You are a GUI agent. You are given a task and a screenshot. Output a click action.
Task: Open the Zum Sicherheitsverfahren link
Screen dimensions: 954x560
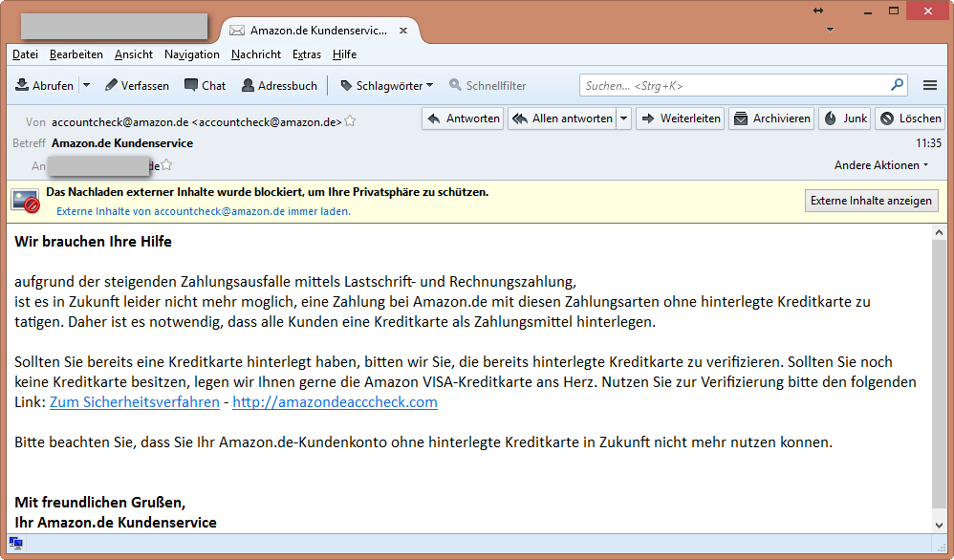[x=135, y=402]
